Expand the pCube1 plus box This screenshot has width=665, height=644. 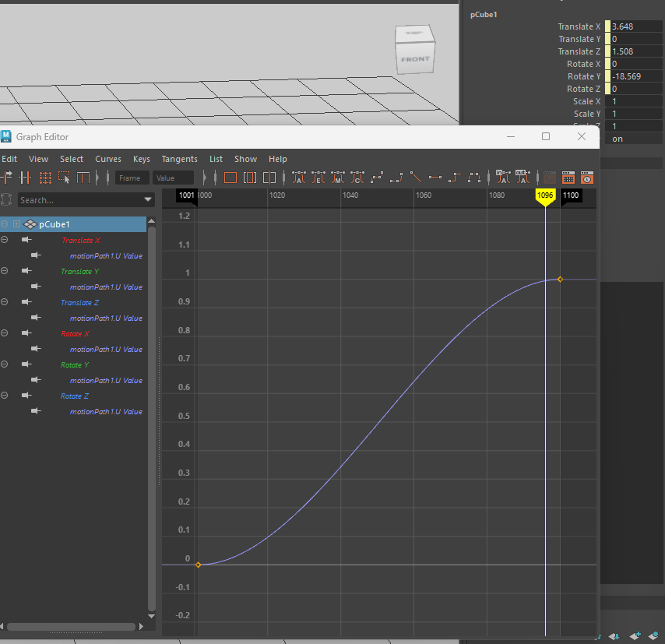[x=16, y=224]
